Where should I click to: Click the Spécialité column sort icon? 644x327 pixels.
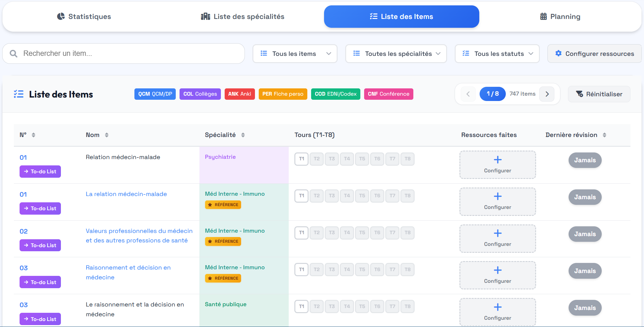point(243,135)
